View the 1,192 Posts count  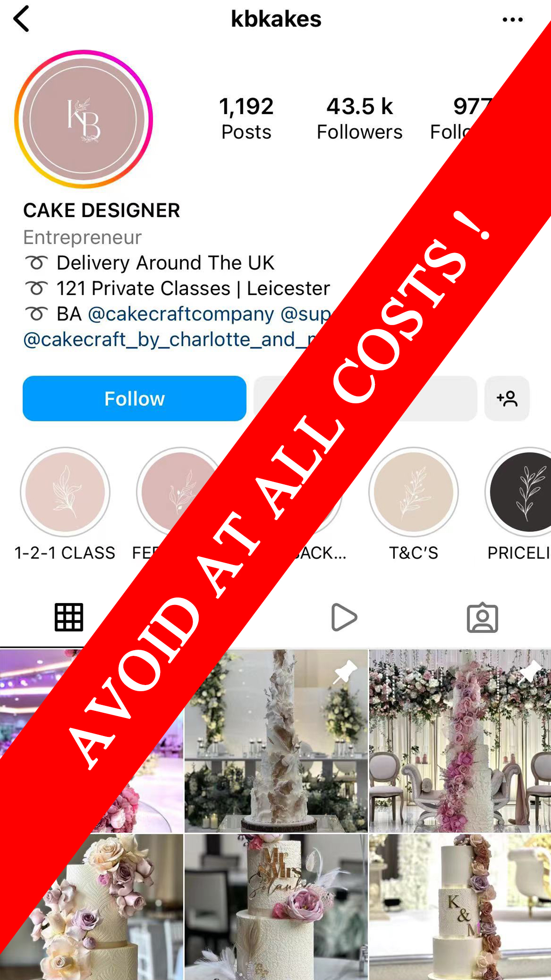(246, 118)
